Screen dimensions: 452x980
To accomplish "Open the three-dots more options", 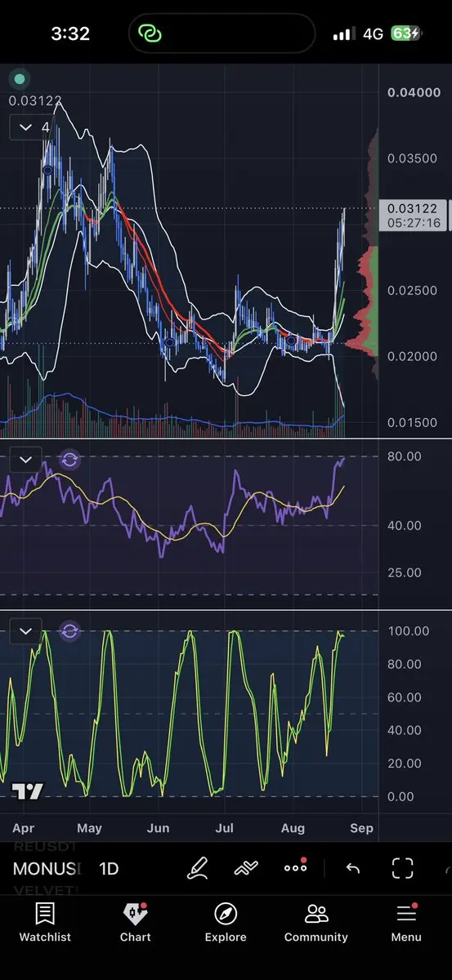I will pyautogui.click(x=295, y=867).
